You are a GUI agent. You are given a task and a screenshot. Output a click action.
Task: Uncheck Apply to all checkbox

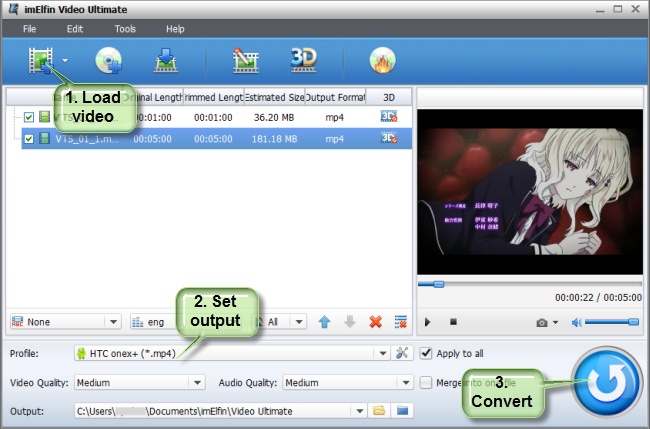click(x=426, y=353)
